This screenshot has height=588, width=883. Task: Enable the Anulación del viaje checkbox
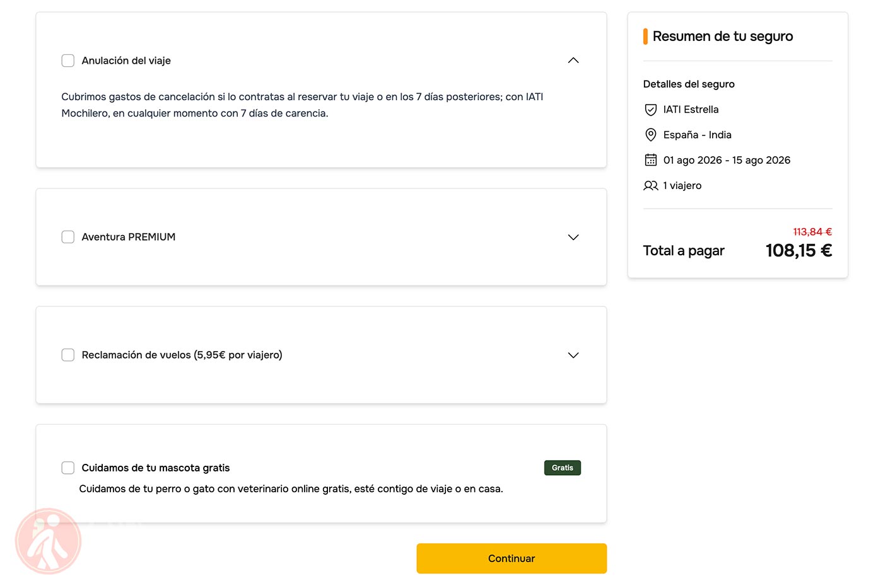click(68, 61)
